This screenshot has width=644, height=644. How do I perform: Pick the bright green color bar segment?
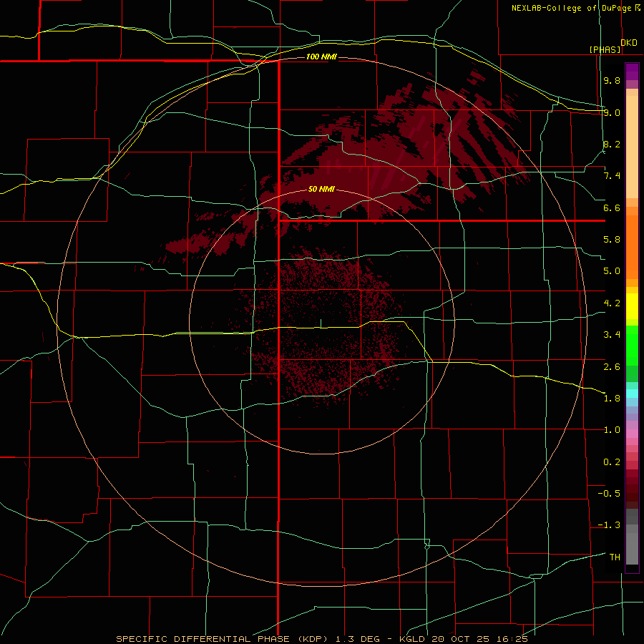(x=632, y=345)
